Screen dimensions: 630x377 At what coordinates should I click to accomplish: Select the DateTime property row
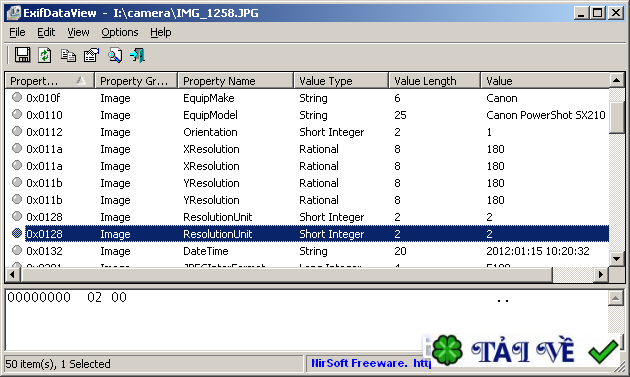point(307,251)
